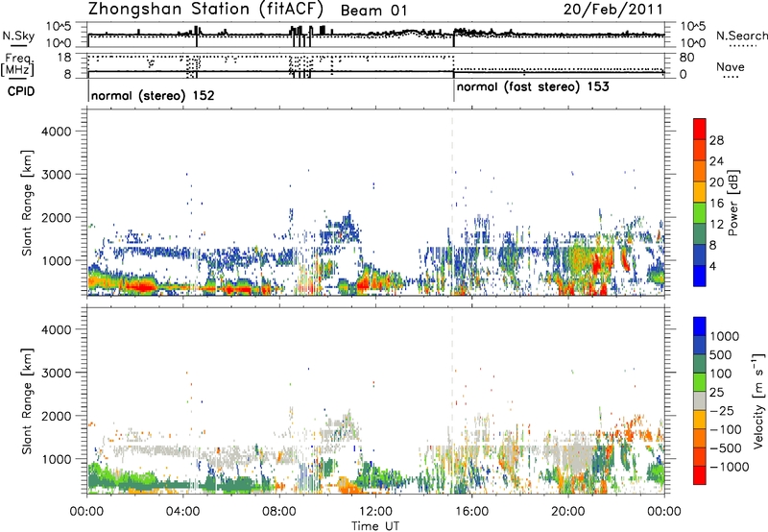Click velocity colorbar value -1000
768x532 pixels.
click(x=729, y=467)
